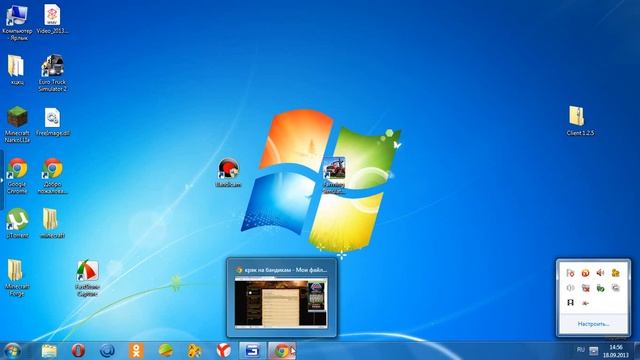Select the Minecraft Forge folder icon
The image size is (640, 360).
point(17,278)
